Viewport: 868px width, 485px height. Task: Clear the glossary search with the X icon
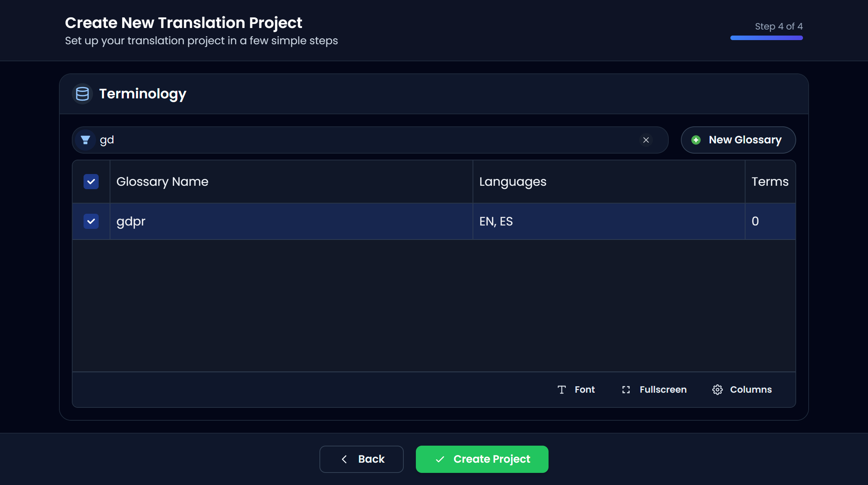tap(646, 140)
